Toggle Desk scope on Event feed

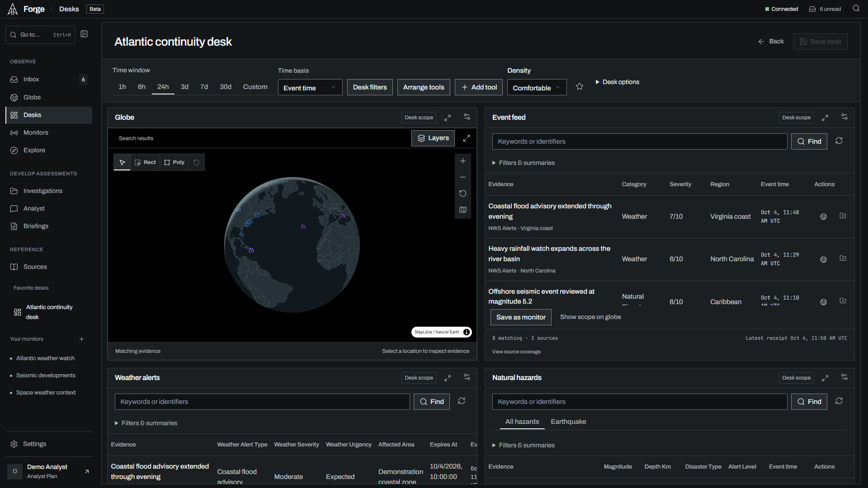point(796,117)
